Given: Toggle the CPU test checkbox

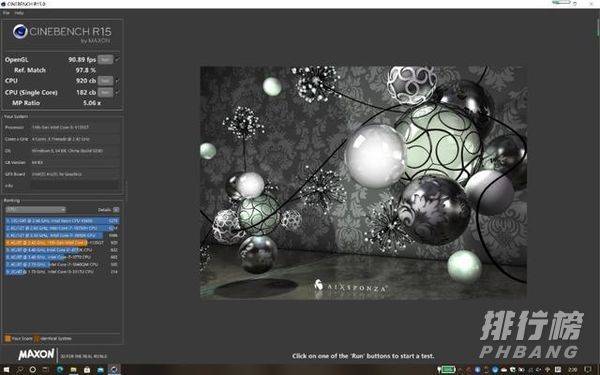Looking at the screenshot, I should pos(117,81).
